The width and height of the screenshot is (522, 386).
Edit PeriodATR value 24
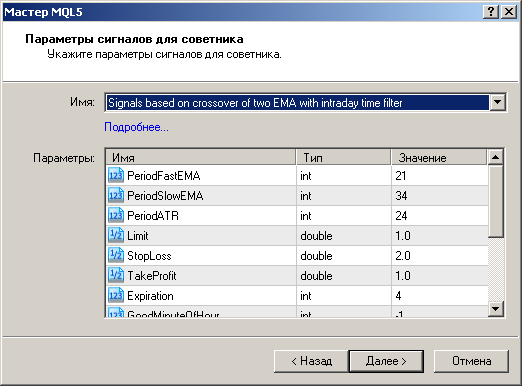(440, 216)
